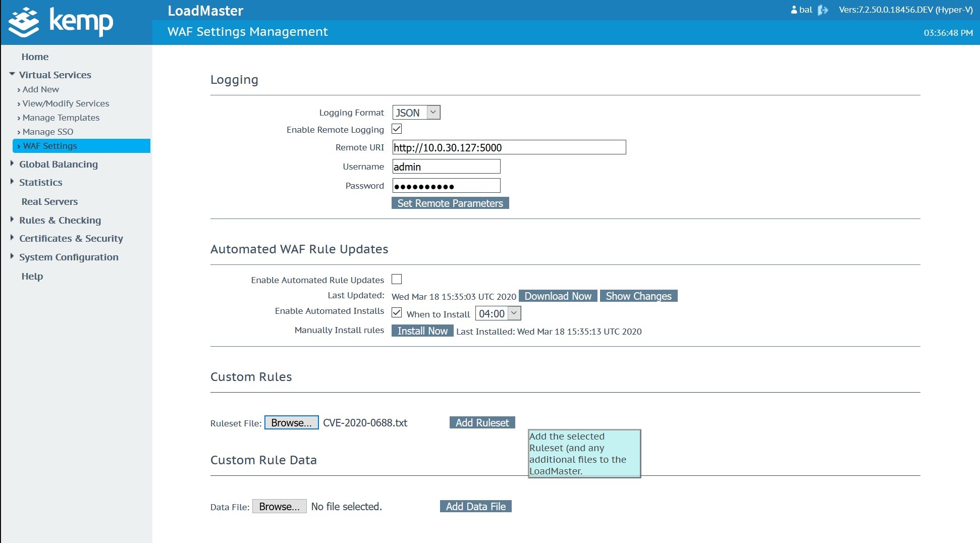Open View/Modify Services menu item
Screen dimensions: 980x543
pos(66,103)
